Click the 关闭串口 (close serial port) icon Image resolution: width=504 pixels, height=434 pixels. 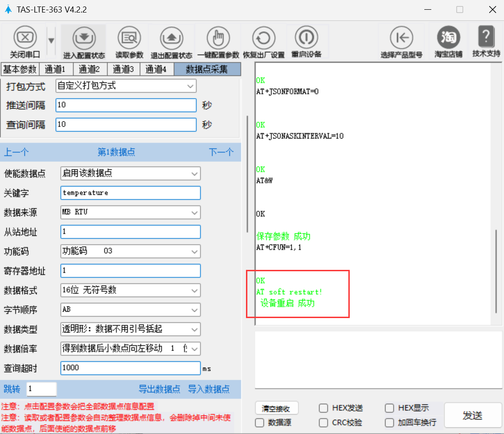coord(25,37)
